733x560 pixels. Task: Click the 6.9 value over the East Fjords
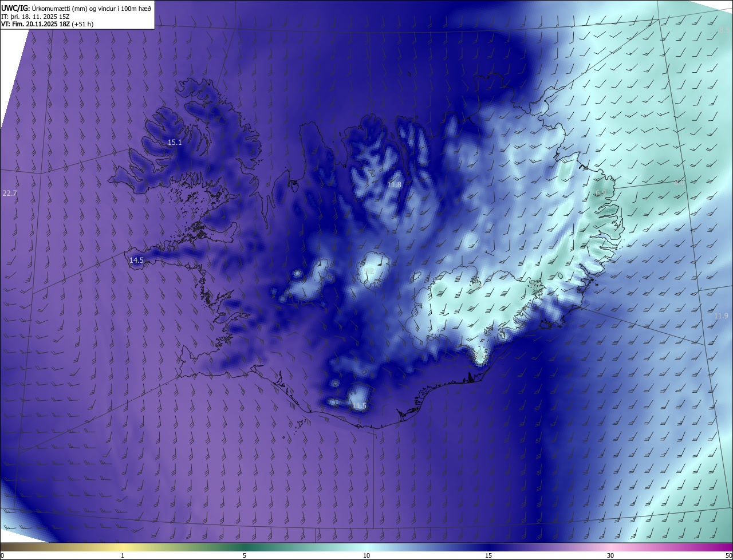pos(601,193)
